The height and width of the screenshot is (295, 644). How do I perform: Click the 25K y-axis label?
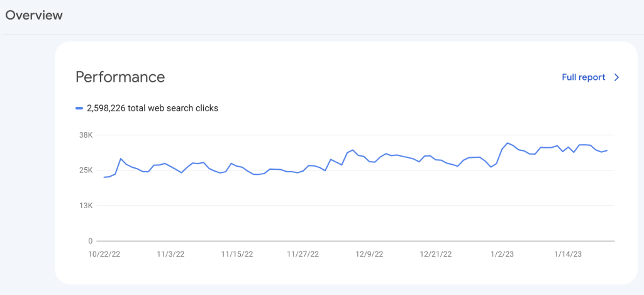click(85, 170)
